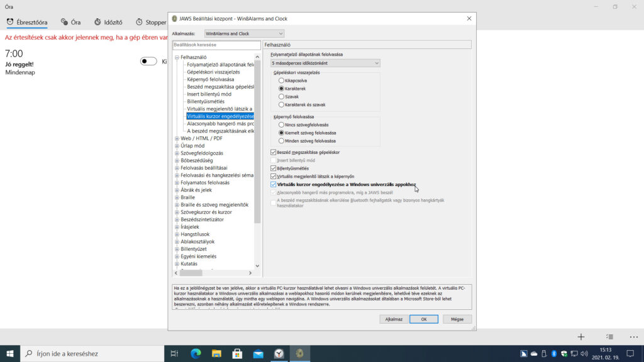Close the JAWS settings dialog
This screenshot has width=644, height=362.
coord(469,18)
